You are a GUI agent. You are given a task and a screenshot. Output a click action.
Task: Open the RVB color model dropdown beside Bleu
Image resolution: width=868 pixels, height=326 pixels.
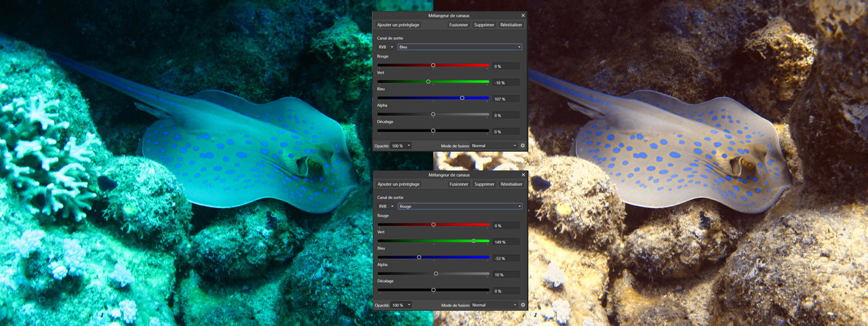[386, 47]
